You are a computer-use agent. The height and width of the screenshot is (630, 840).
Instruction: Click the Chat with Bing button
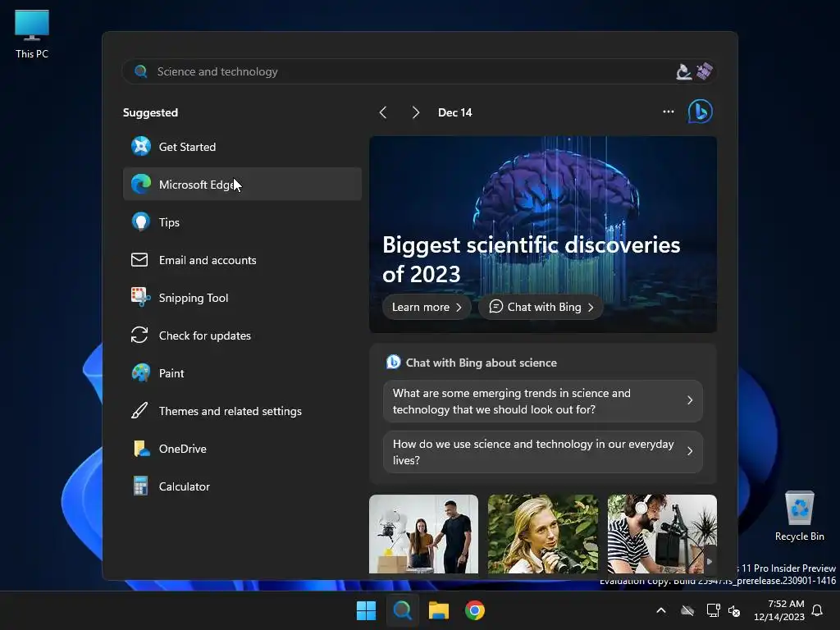click(x=541, y=307)
